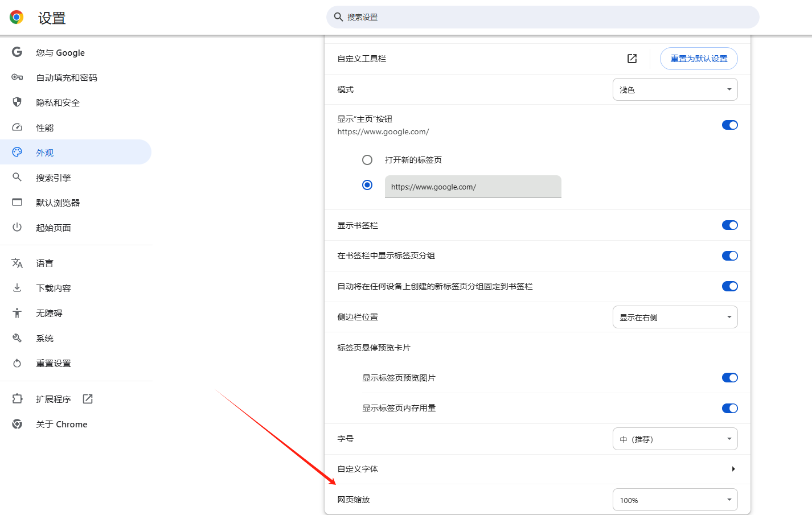Viewport: 812px width, 515px height.
Task: Expand the 自定义字体 arrow
Action: [733, 469]
